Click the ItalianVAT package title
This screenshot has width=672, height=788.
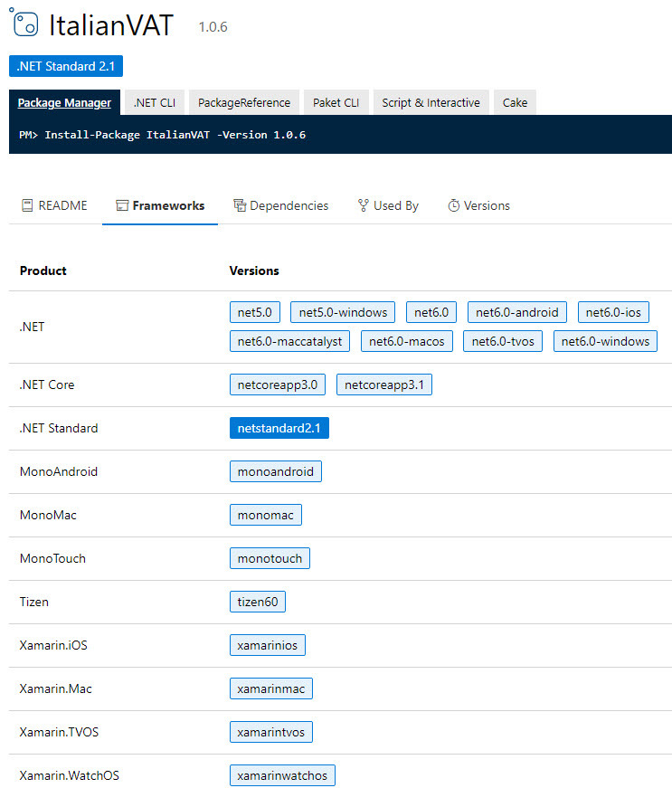coord(111,25)
